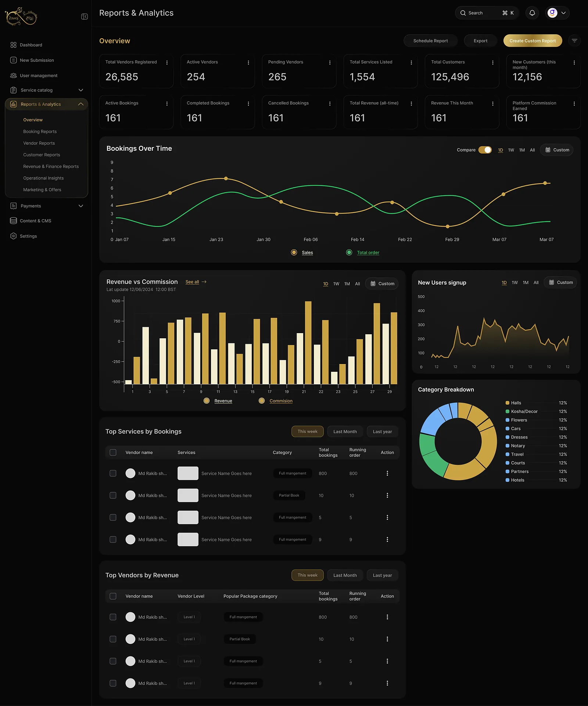Image resolution: width=588 pixels, height=706 pixels.
Task: Click action menu for 800 bookings service row
Action: tap(387, 473)
